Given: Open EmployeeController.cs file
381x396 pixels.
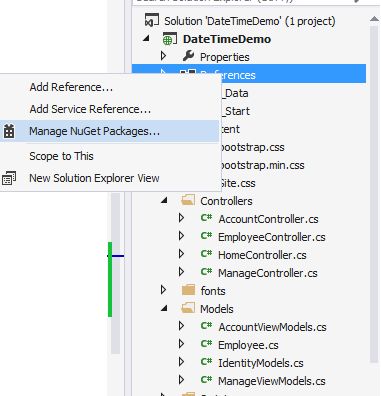Looking at the screenshot, I should click(x=272, y=237).
